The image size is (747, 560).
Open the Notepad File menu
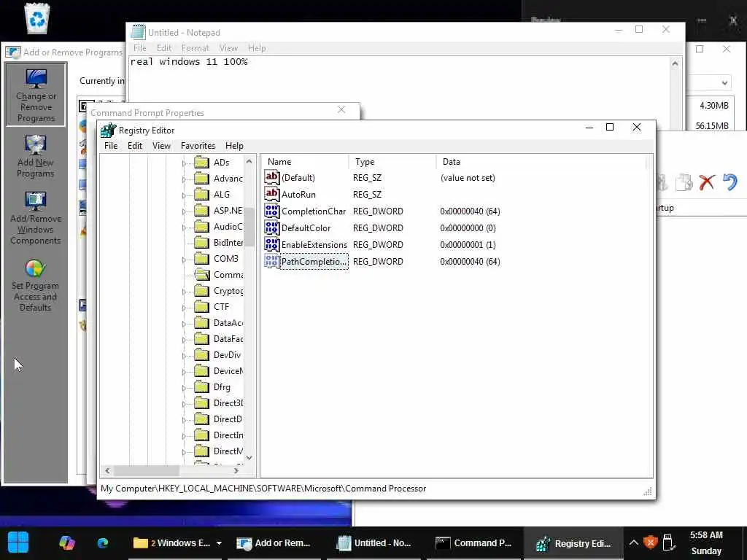click(x=140, y=48)
